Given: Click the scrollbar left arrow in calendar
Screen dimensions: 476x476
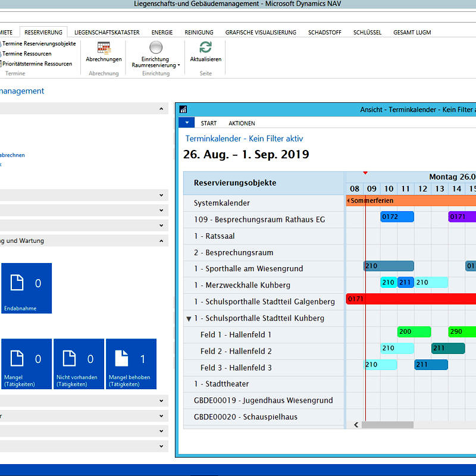Looking at the screenshot, I should [356, 425].
